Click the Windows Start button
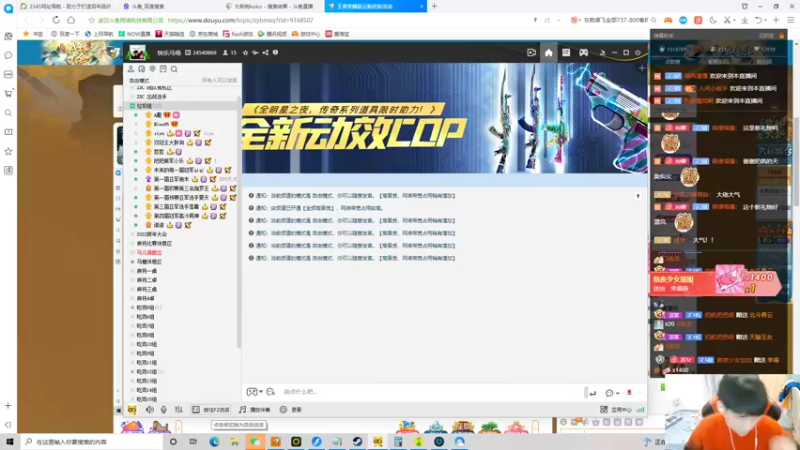Image resolution: width=800 pixels, height=450 pixels. pos(9,441)
